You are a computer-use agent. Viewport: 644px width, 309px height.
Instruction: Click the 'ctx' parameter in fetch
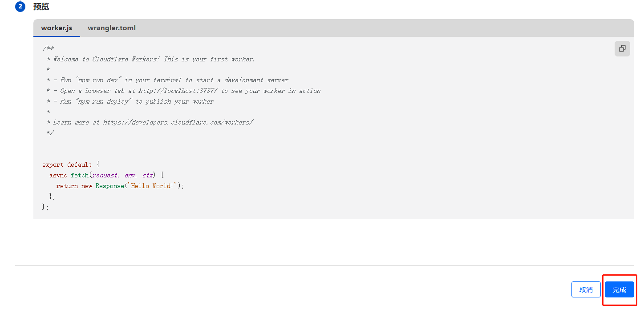pyautogui.click(x=148, y=175)
